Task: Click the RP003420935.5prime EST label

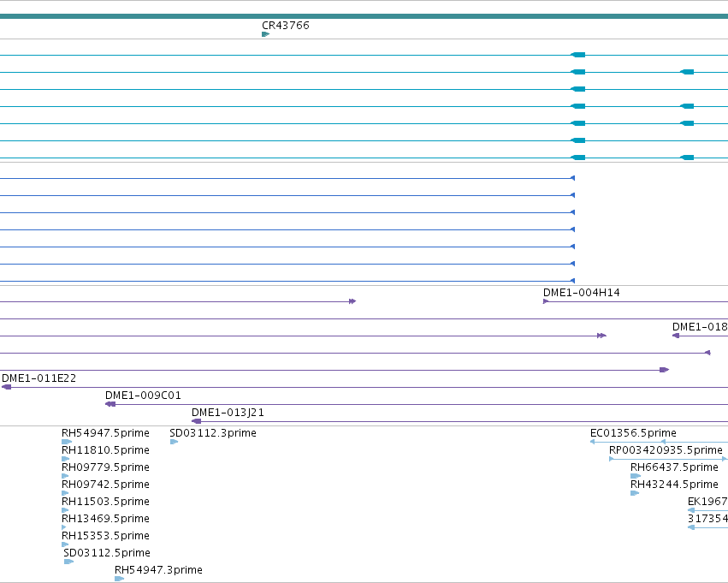Action: (x=666, y=450)
